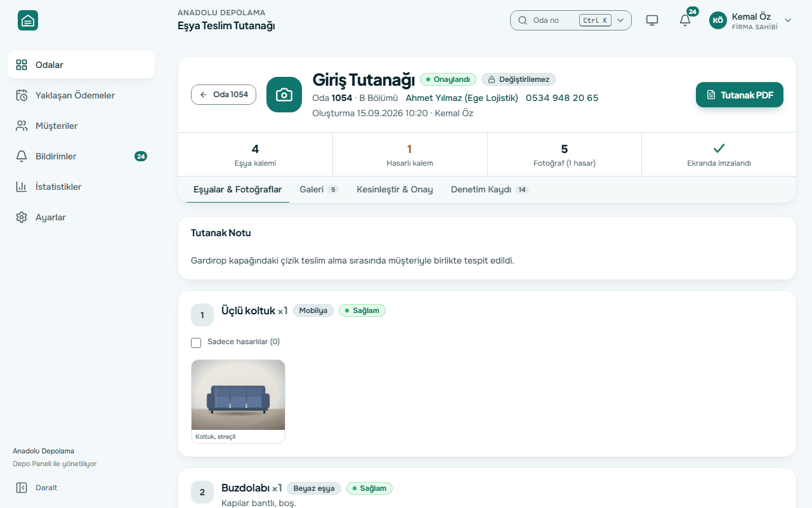Click the search magnifier icon

click(523, 20)
